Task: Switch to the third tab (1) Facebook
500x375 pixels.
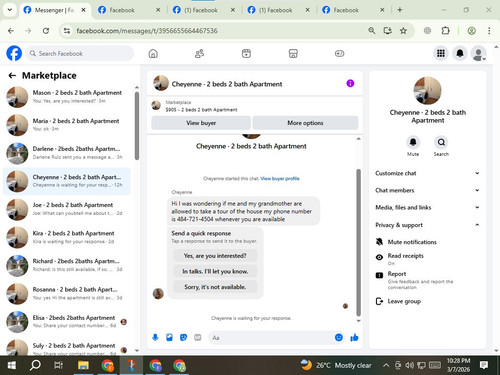Action: click(x=204, y=10)
